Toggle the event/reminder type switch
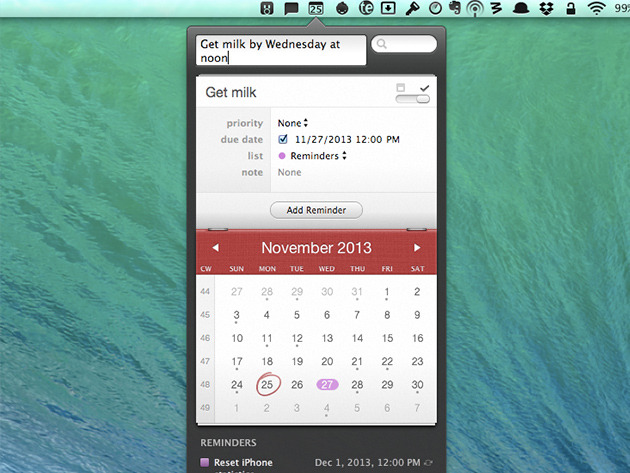630x473 pixels. point(413,99)
